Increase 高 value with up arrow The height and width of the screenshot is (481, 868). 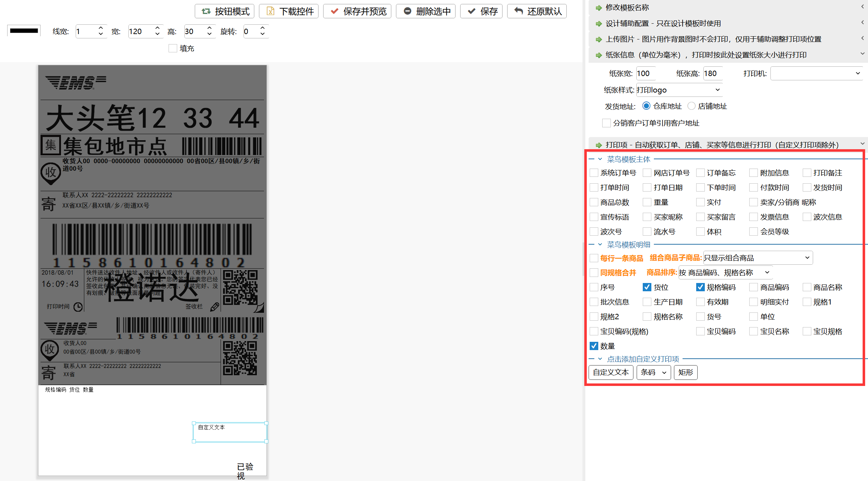209,28
